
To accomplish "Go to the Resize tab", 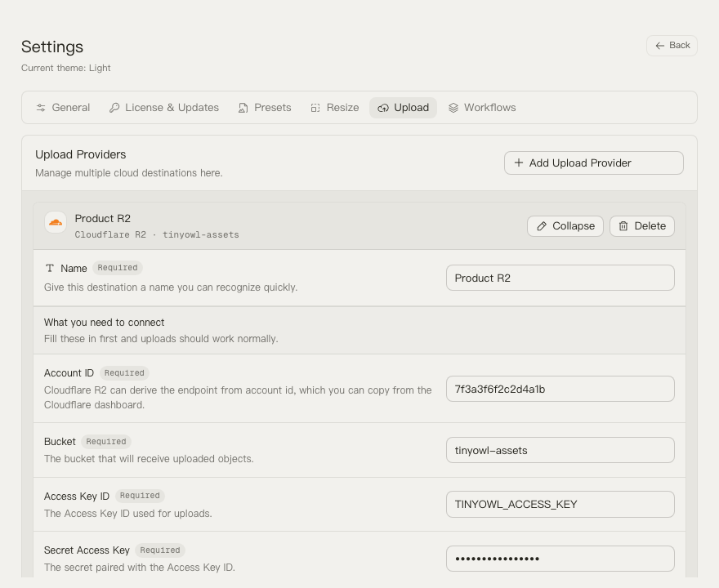I will 335,108.
